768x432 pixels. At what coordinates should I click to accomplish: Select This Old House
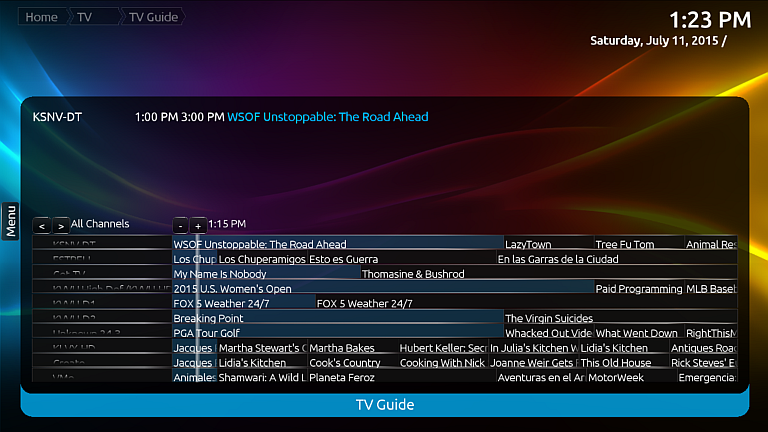point(624,362)
